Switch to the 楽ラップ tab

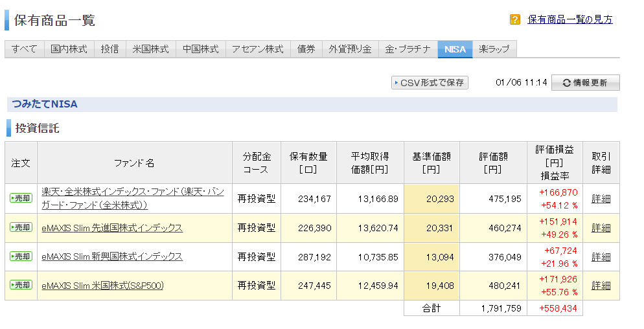[x=494, y=49]
